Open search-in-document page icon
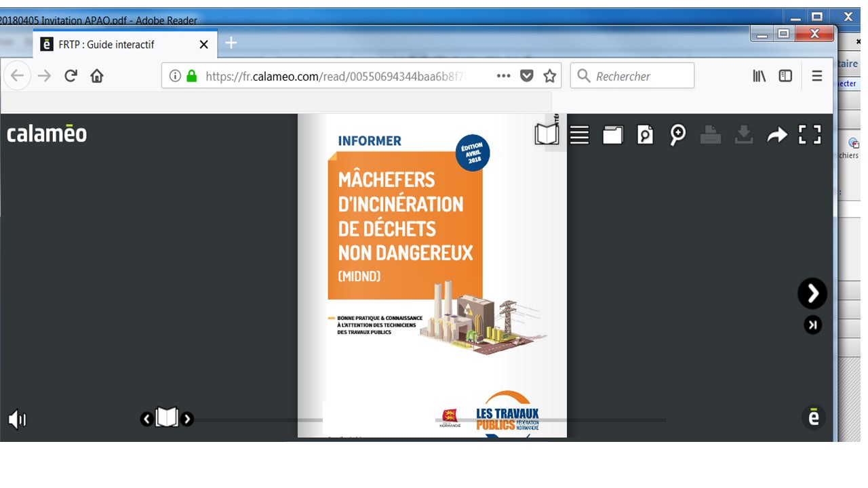 (x=645, y=135)
